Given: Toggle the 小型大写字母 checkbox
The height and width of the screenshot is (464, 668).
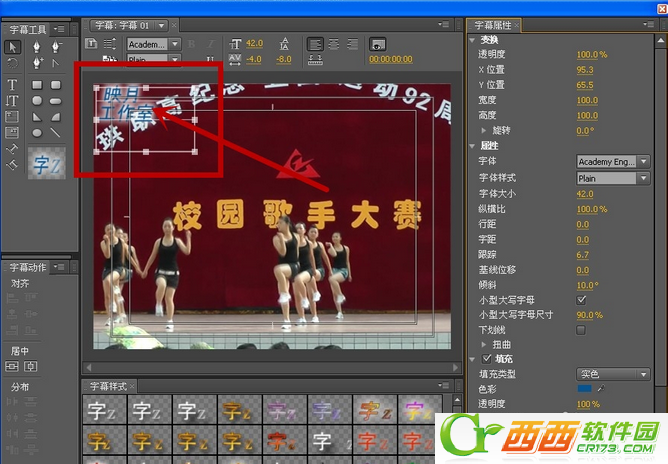Looking at the screenshot, I should (581, 299).
